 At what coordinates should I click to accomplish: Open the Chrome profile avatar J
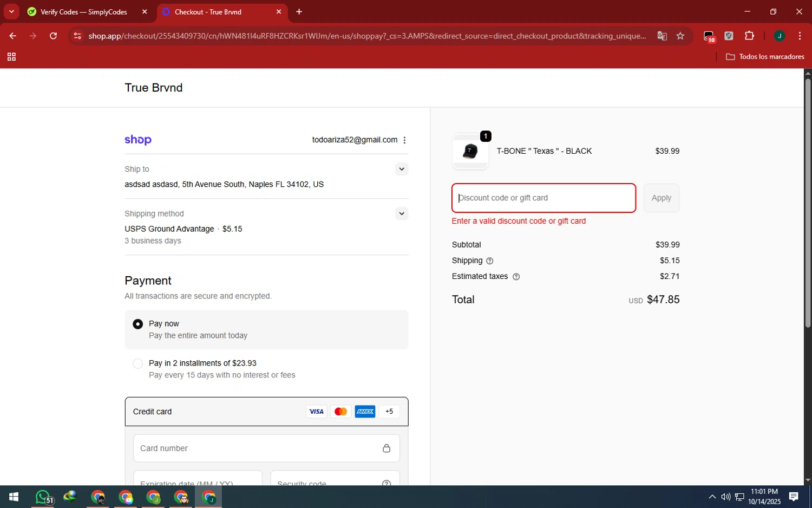pos(780,36)
